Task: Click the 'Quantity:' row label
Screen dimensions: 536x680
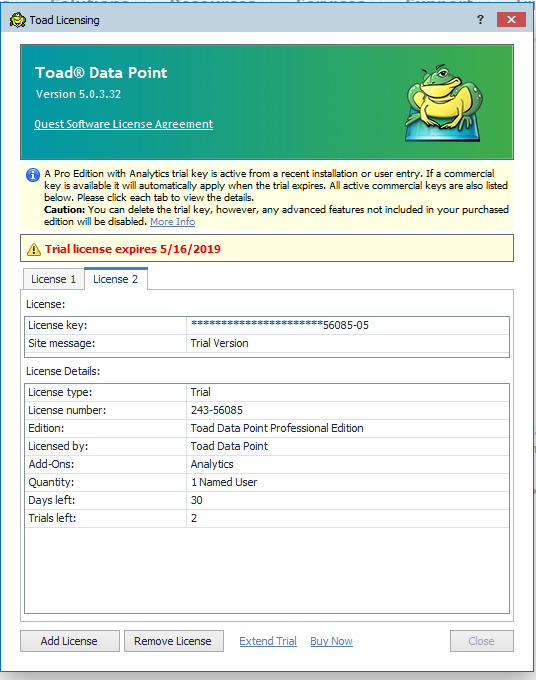Action: [51, 482]
